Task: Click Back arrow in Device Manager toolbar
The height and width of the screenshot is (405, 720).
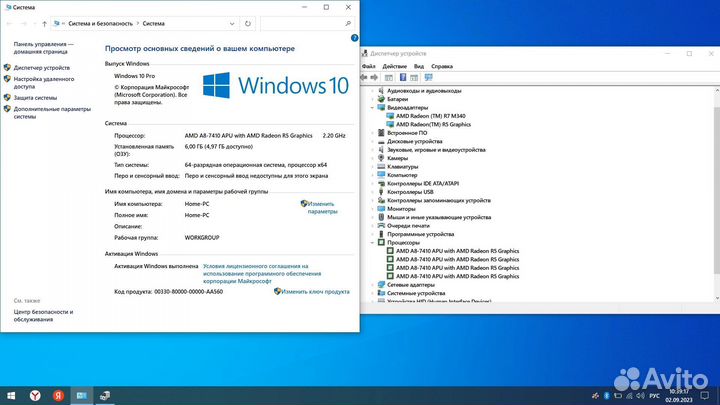Action: 365,78
